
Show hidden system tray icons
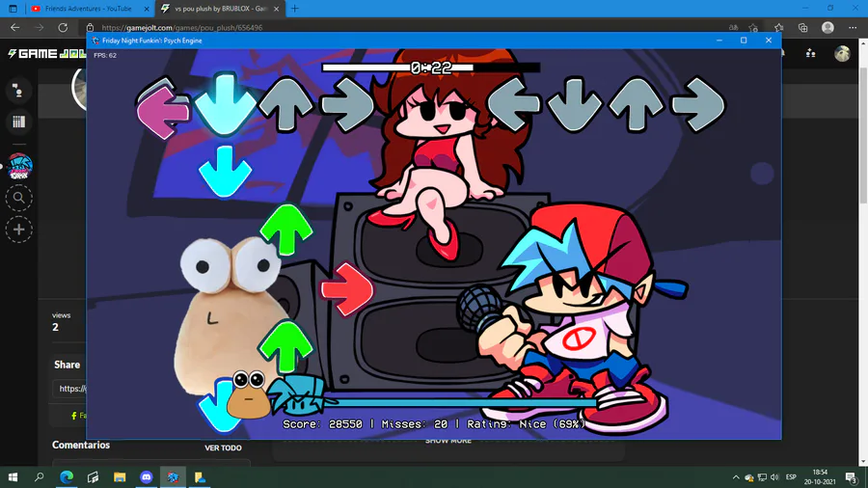pyautogui.click(x=736, y=477)
